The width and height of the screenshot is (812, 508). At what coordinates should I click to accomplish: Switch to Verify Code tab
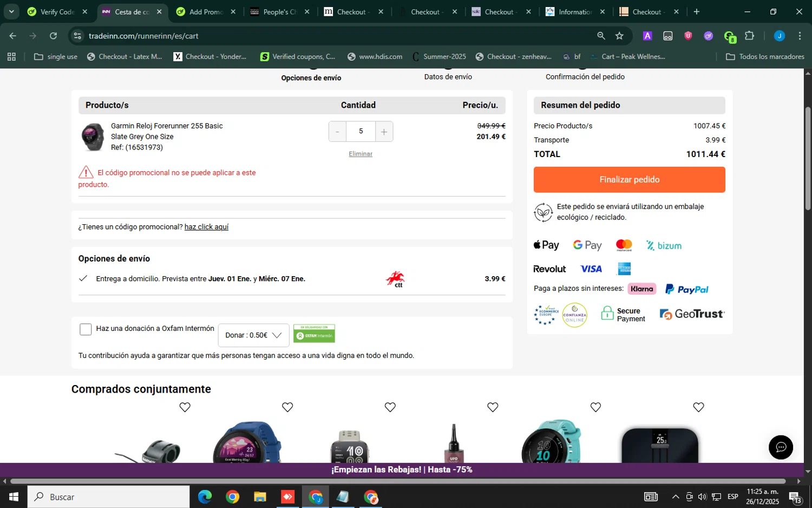pos(57,12)
